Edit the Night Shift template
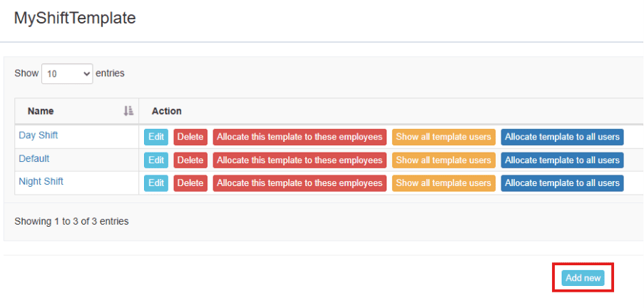The image size is (644, 308). point(156,183)
